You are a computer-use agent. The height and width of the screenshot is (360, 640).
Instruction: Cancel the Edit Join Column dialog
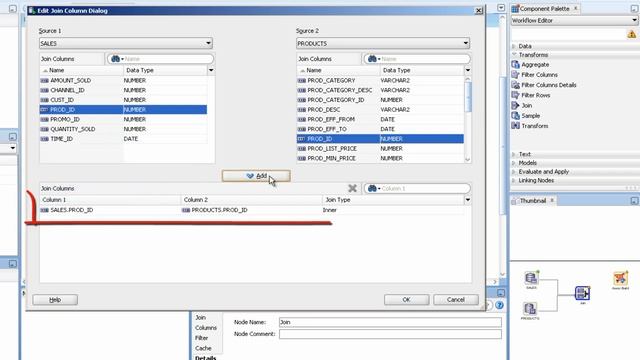pyautogui.click(x=456, y=300)
